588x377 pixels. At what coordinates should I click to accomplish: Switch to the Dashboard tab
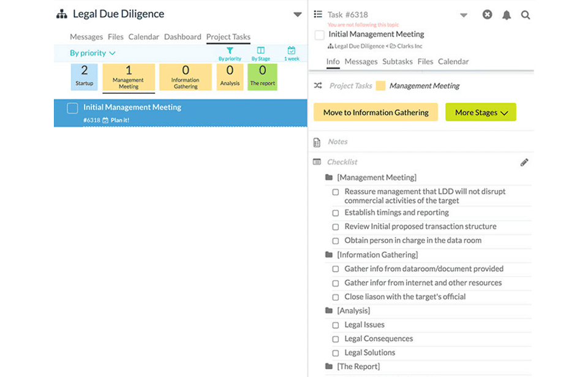[183, 37]
